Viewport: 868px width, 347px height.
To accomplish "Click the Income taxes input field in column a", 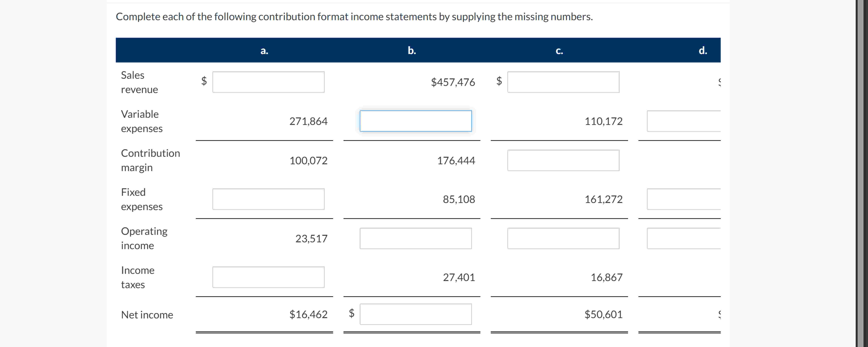I will click(269, 277).
